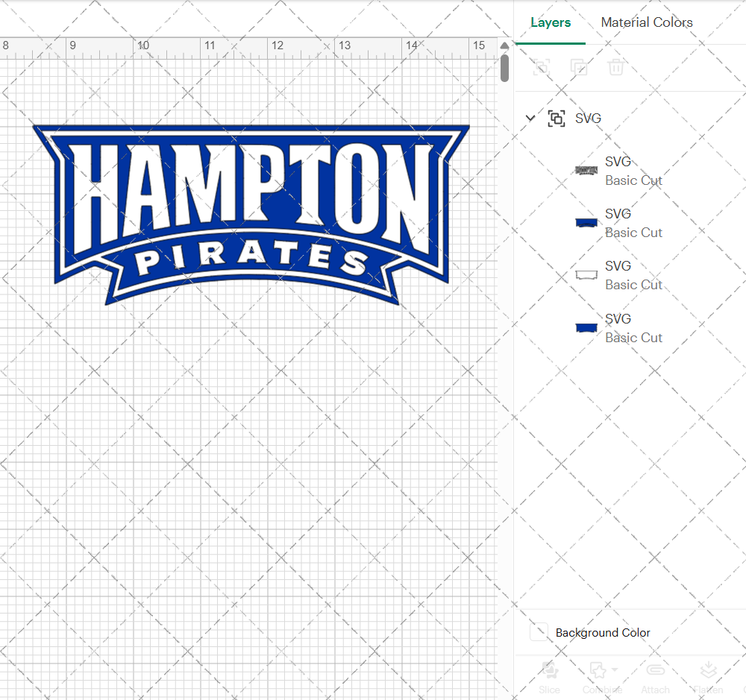Select the bottom blue SVG layer thumbnail
This screenshot has width=746, height=700.
pyautogui.click(x=586, y=328)
